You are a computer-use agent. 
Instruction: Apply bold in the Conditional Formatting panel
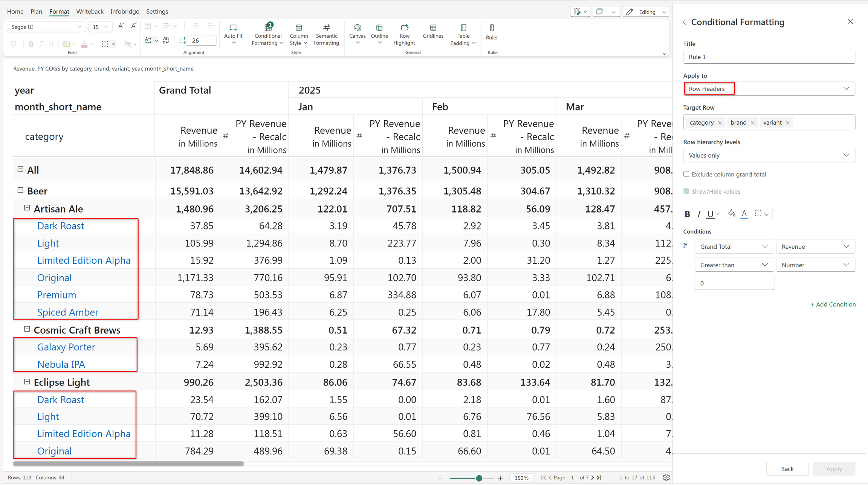click(x=687, y=214)
